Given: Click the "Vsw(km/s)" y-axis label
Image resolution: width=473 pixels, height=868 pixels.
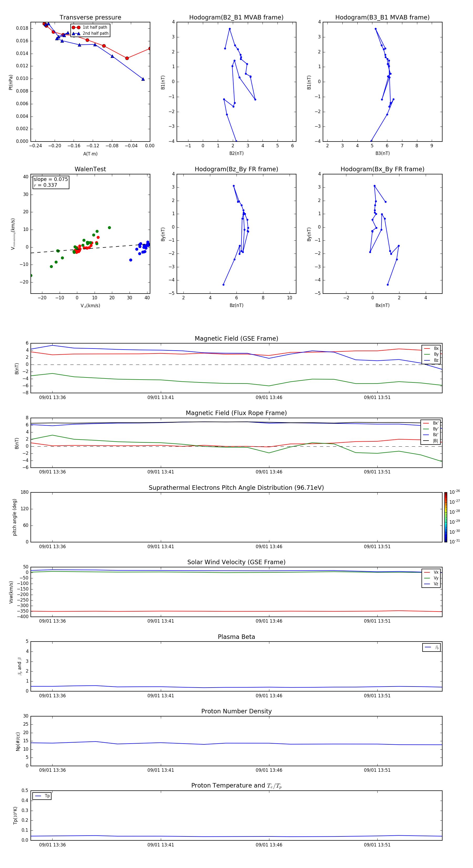Looking at the screenshot, I should (x=11, y=592).
